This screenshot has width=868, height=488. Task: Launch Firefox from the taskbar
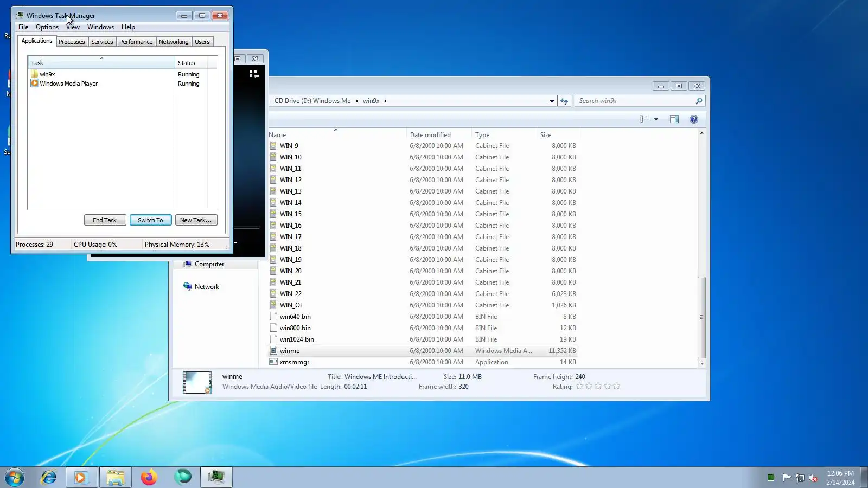(149, 477)
